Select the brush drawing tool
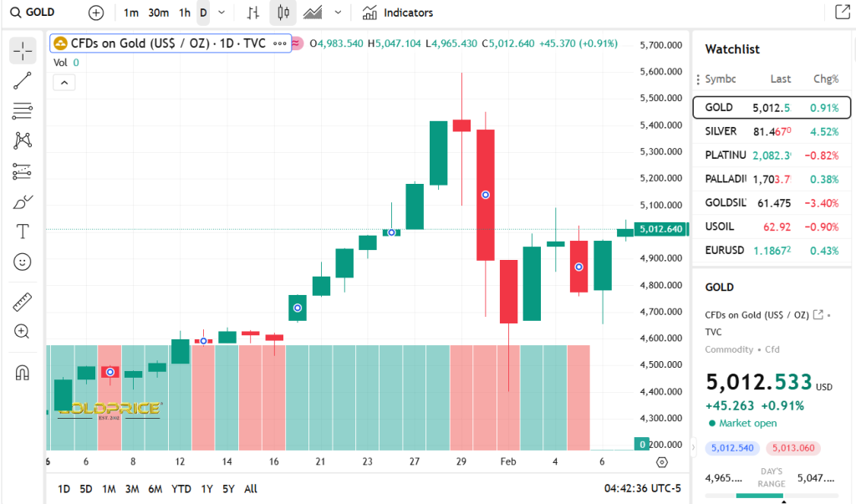The width and height of the screenshot is (856, 504). coord(22,201)
